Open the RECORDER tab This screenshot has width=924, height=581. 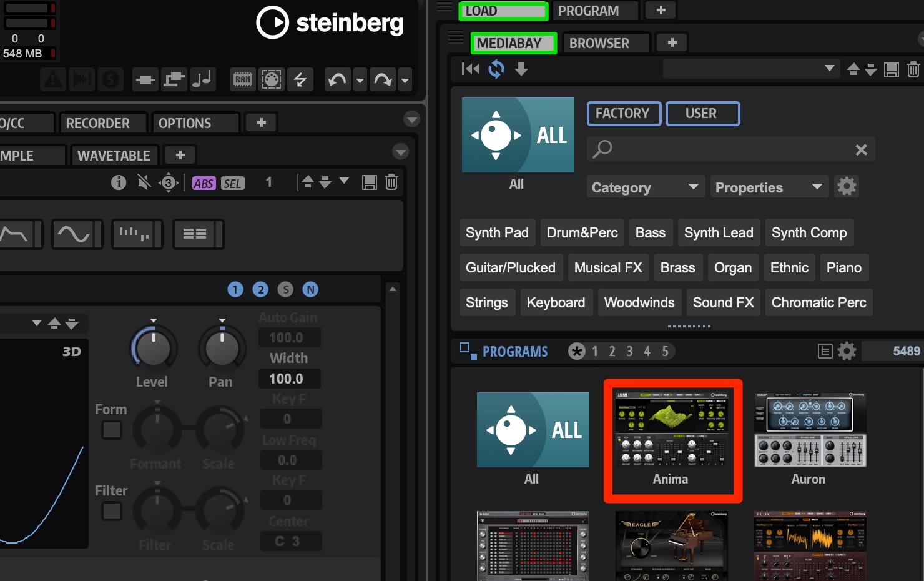pyautogui.click(x=102, y=123)
